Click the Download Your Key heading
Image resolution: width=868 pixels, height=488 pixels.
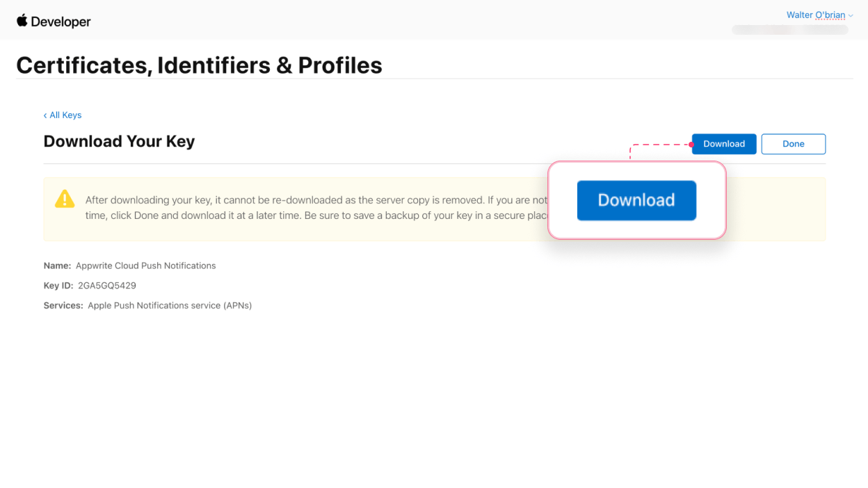click(x=119, y=141)
